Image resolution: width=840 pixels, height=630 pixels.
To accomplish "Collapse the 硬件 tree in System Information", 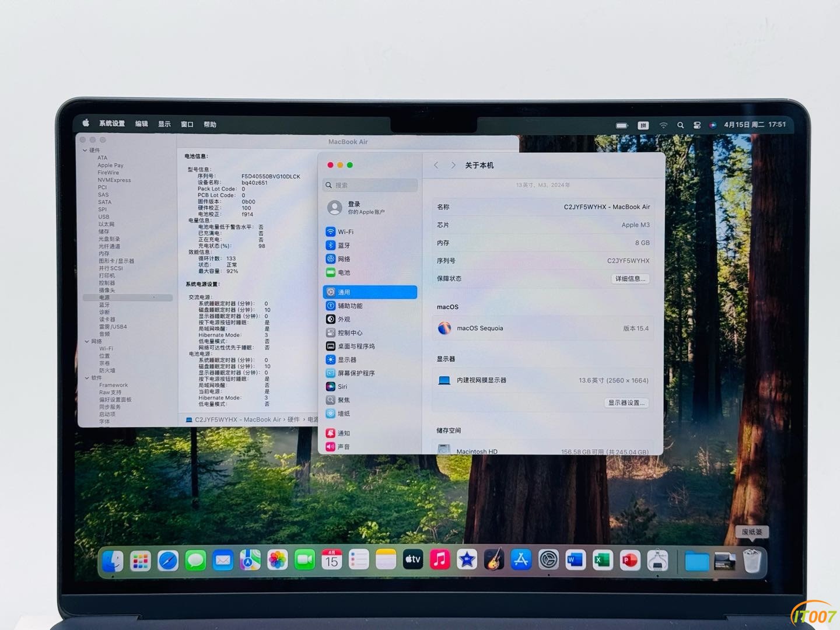I will 85,150.
